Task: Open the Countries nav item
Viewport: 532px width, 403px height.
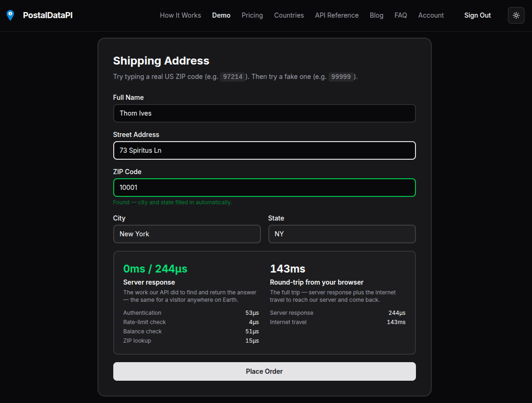Action: tap(289, 15)
